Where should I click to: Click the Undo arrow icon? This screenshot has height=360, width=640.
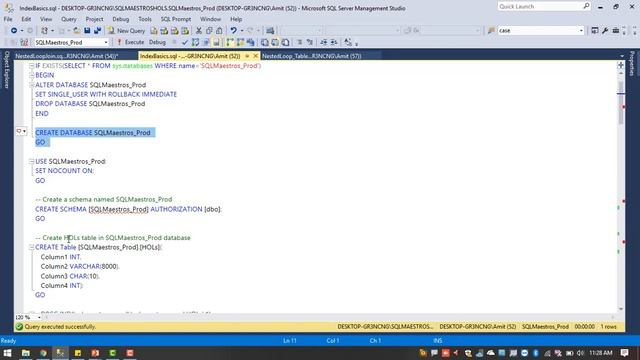click(233, 31)
